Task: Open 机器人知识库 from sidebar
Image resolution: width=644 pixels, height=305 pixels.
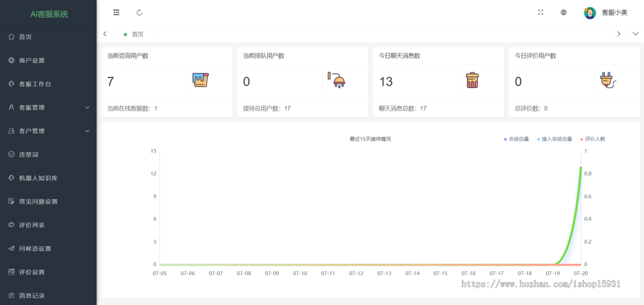Action: pyautogui.click(x=38, y=178)
